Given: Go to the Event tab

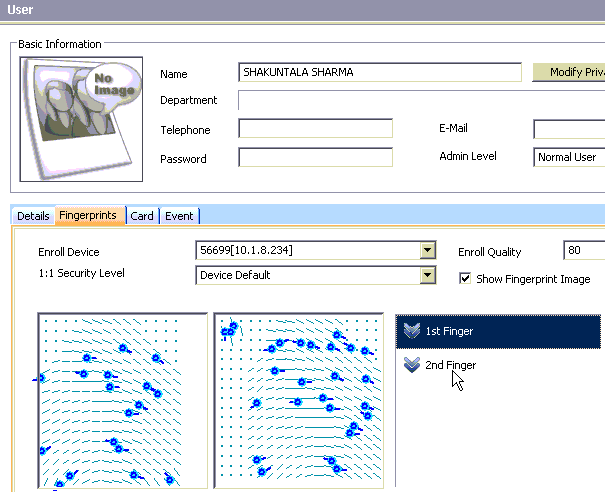Looking at the screenshot, I should pos(180,216).
